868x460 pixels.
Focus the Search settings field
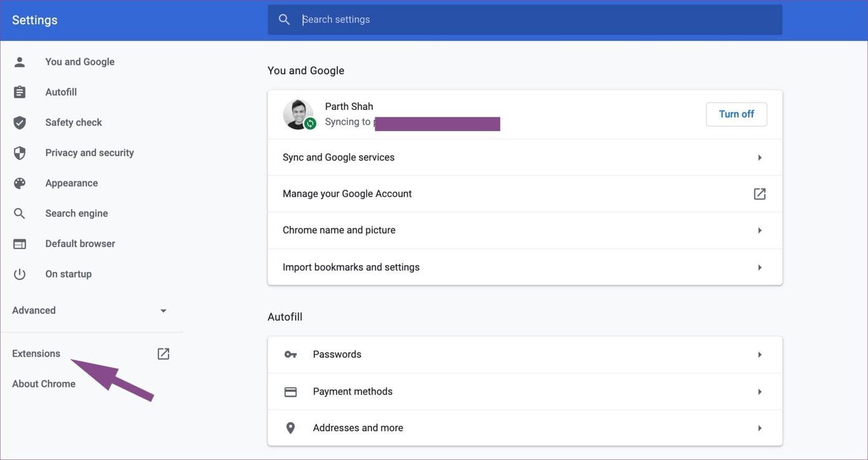tap(525, 20)
